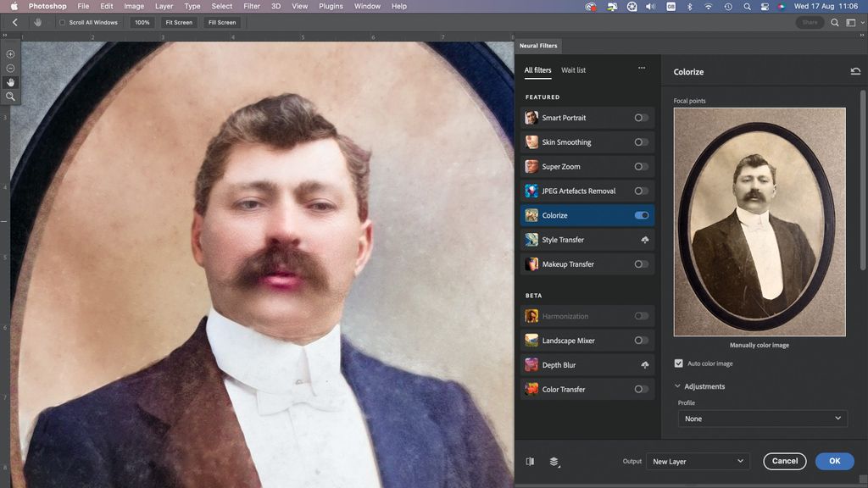Disable the Colorize filter toggle
This screenshot has height=488, width=868.
[x=642, y=215]
